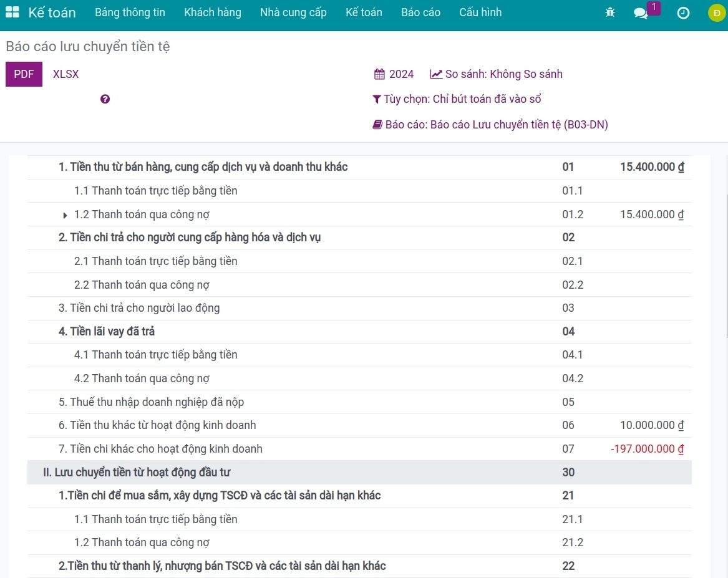This screenshot has height=578, width=728.
Task: Click the purple help question mark icon
Action: 105,99
